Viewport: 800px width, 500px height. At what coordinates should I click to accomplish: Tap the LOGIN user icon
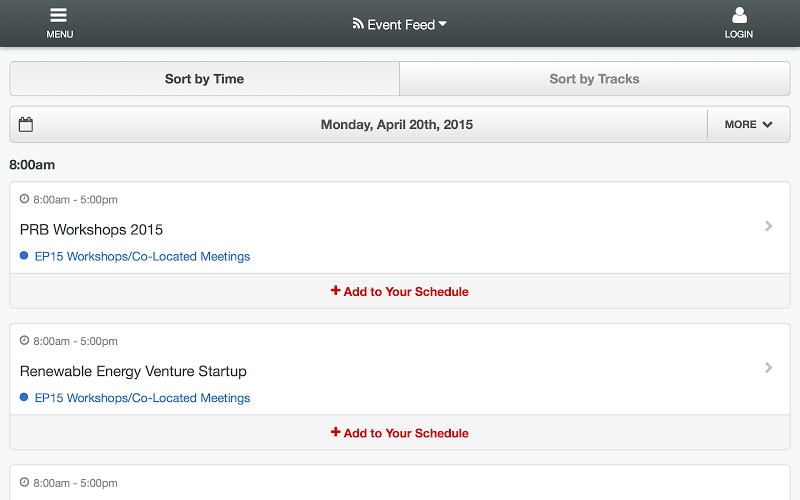coord(739,15)
